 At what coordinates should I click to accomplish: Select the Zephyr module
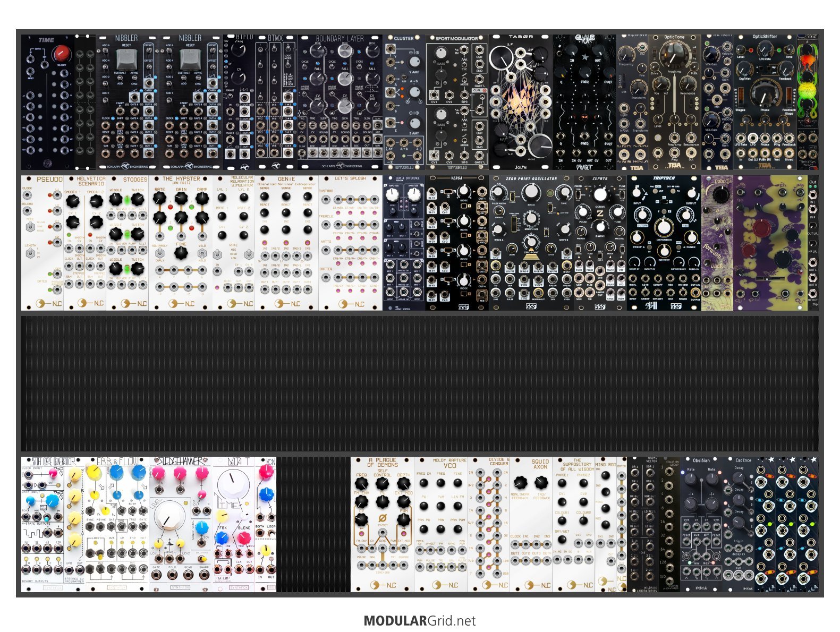tap(600, 243)
